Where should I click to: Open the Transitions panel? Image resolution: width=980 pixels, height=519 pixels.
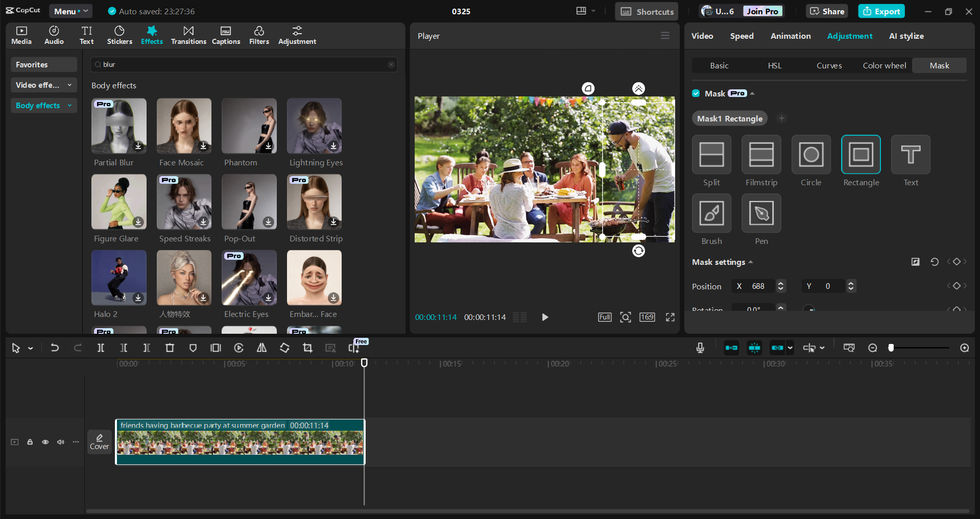tap(188, 35)
